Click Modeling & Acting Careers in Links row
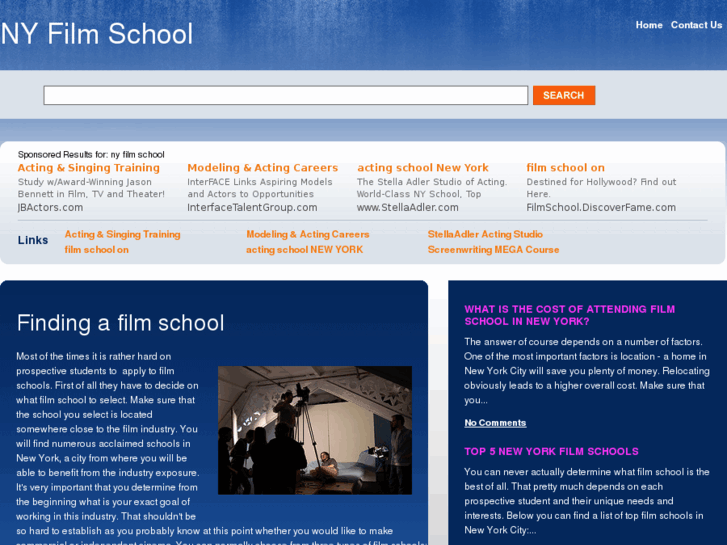Screen dimensions: 727x545 (x=307, y=234)
